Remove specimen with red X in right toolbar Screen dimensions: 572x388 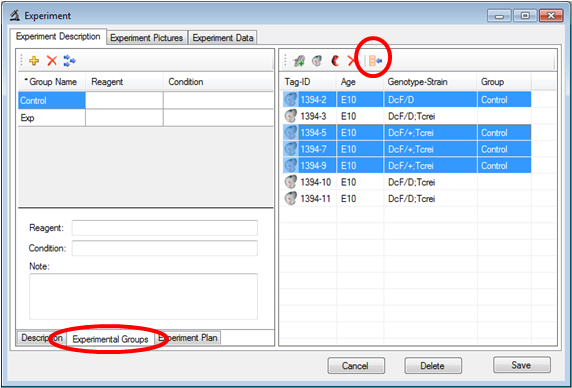click(352, 61)
